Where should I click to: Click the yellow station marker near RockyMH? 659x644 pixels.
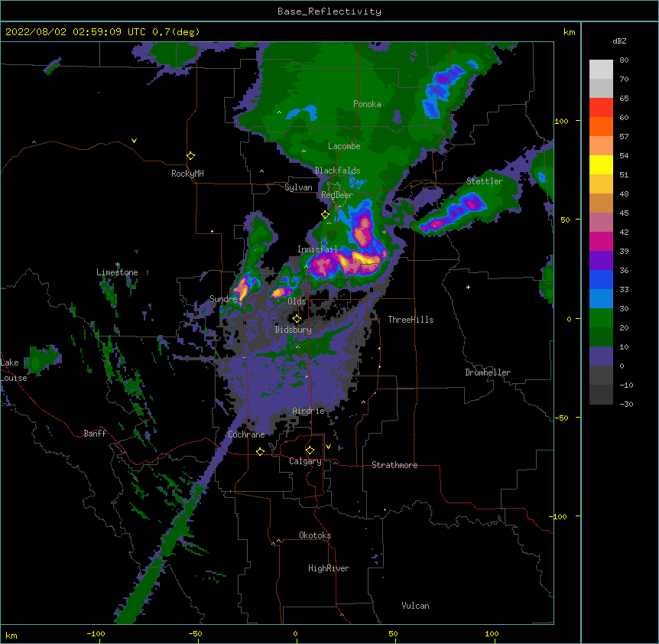point(190,156)
